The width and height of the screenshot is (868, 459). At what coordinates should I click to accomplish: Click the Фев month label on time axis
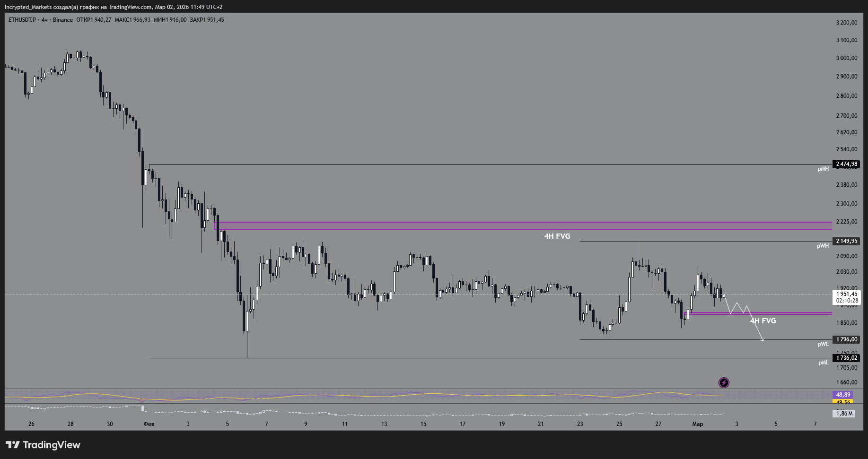click(149, 424)
